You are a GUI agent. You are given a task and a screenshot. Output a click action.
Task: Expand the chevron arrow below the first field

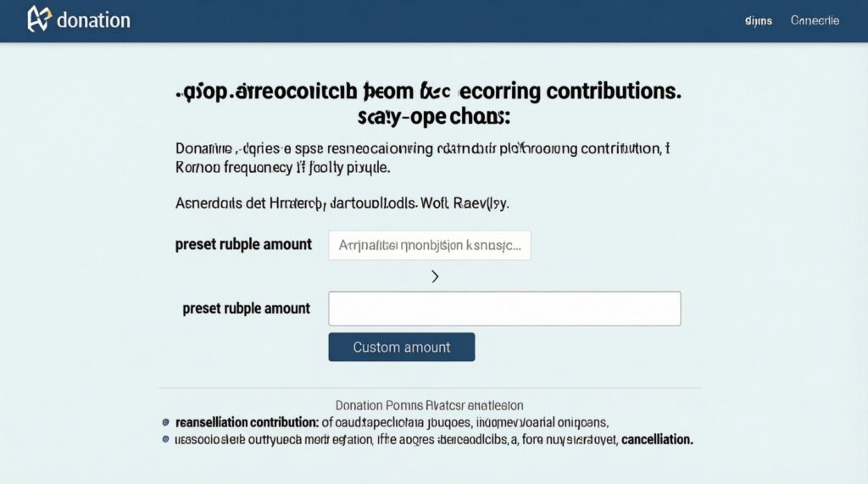click(435, 276)
